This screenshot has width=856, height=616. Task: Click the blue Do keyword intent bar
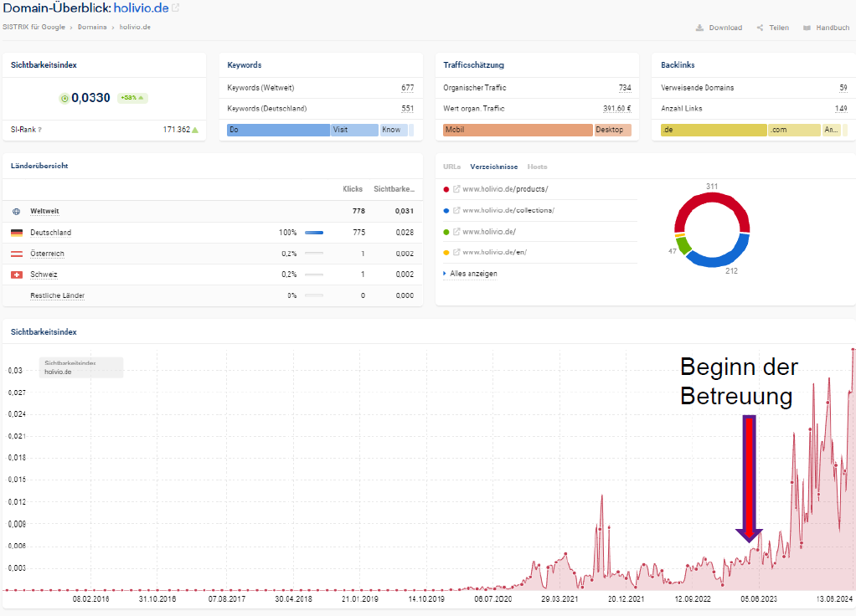(278, 131)
